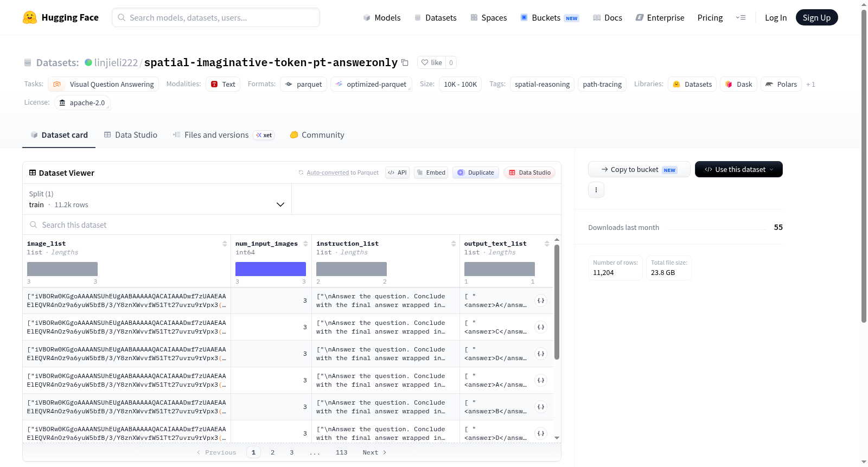
Task: Sort the image_list column
Action: [225, 244]
